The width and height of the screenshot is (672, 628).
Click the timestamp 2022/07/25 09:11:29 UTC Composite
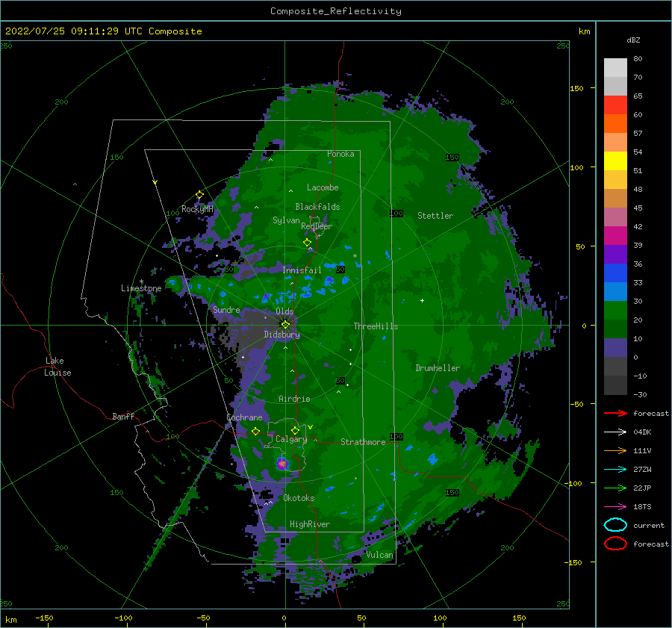pyautogui.click(x=103, y=31)
